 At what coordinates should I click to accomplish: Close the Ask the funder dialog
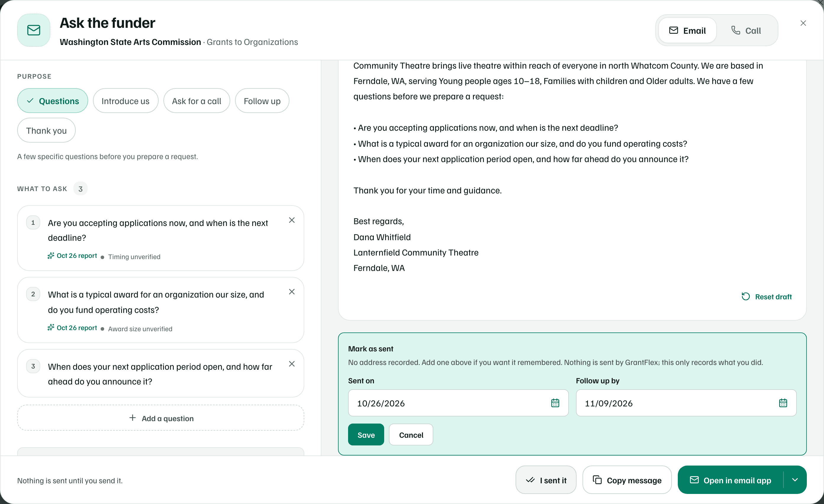803,23
